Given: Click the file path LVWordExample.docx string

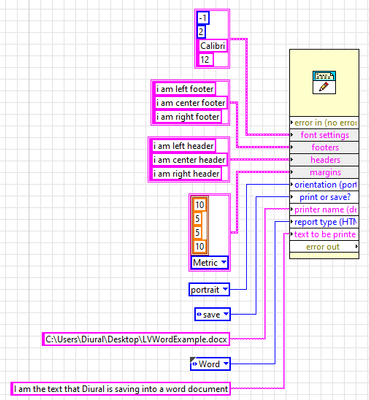Looking at the screenshot, I should click(x=136, y=339).
